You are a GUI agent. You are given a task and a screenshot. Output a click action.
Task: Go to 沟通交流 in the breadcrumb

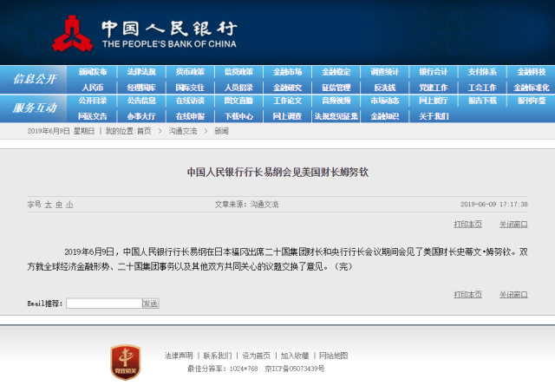(183, 131)
